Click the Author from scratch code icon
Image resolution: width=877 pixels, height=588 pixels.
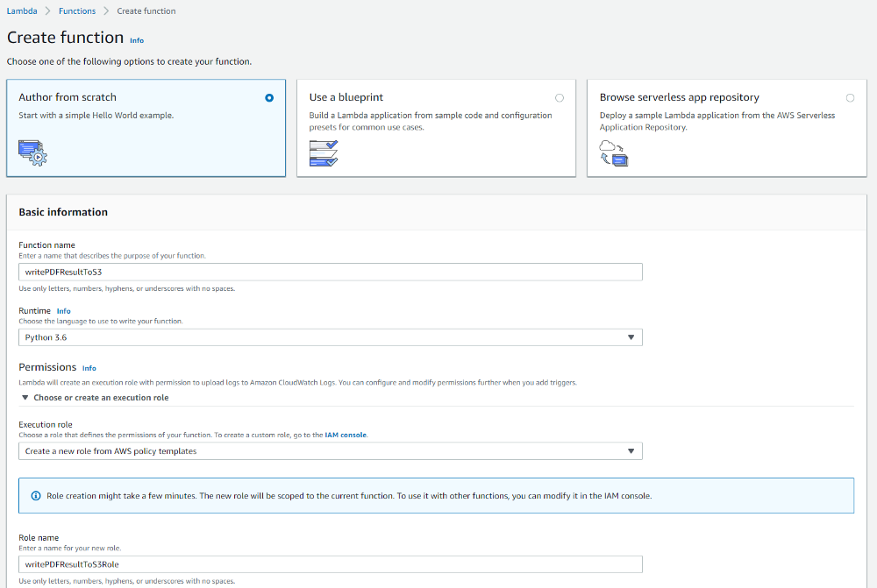point(32,152)
